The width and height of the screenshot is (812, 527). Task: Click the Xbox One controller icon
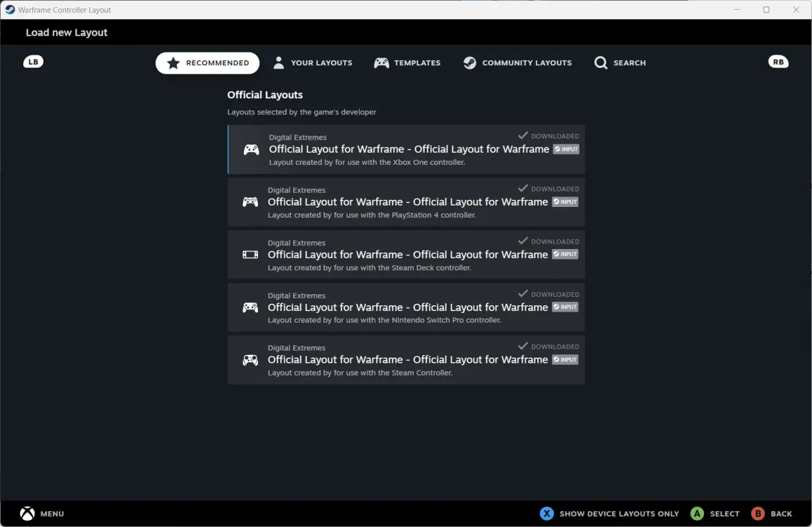tap(251, 150)
